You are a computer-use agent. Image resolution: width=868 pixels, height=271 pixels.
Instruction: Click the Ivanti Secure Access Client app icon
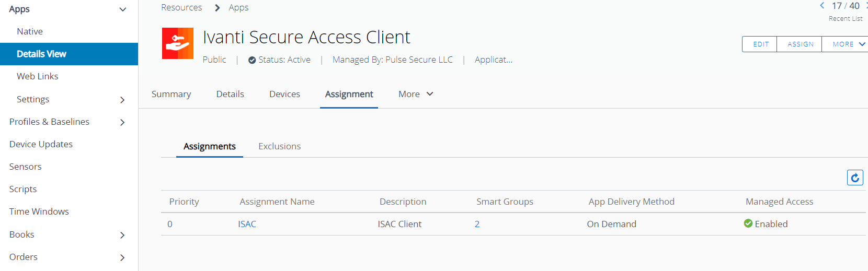pos(178,43)
